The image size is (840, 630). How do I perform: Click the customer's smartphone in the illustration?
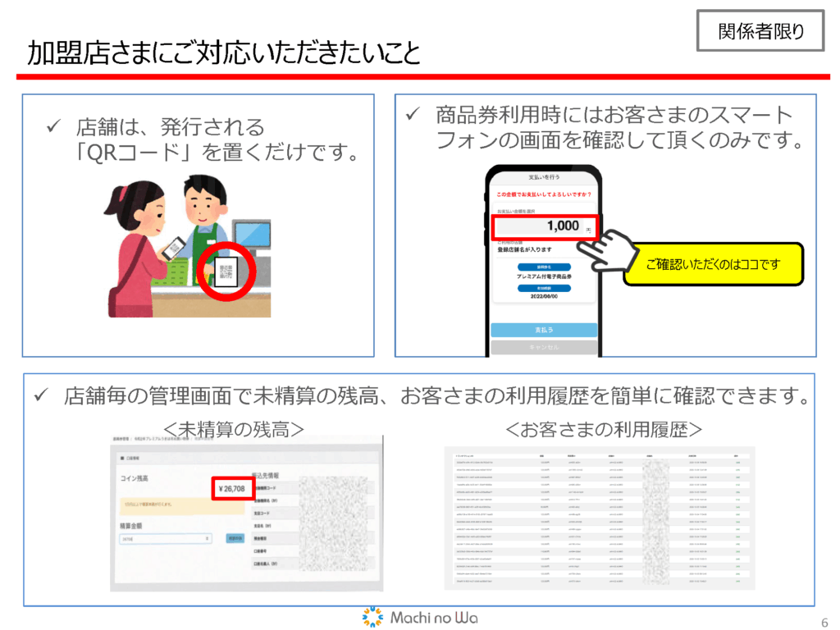[172, 247]
